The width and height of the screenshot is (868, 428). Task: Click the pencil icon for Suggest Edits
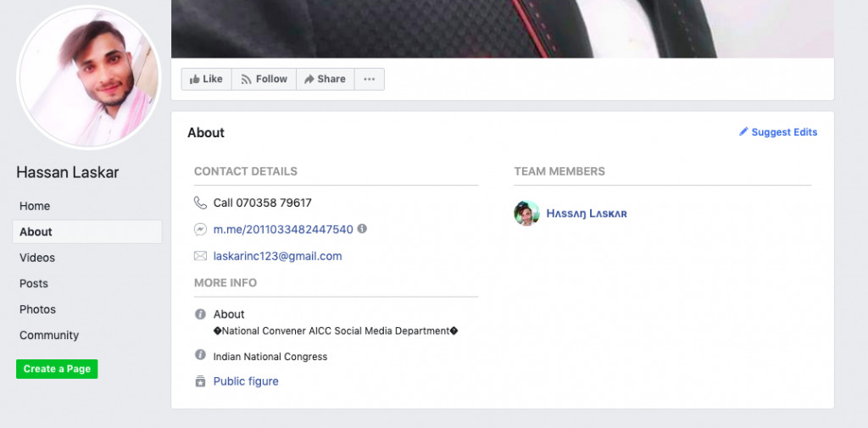(743, 132)
